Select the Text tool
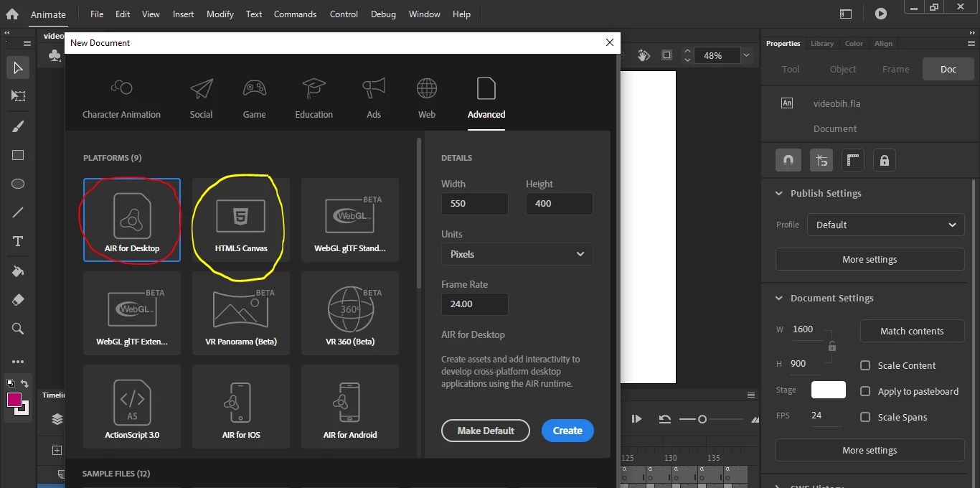 18,241
